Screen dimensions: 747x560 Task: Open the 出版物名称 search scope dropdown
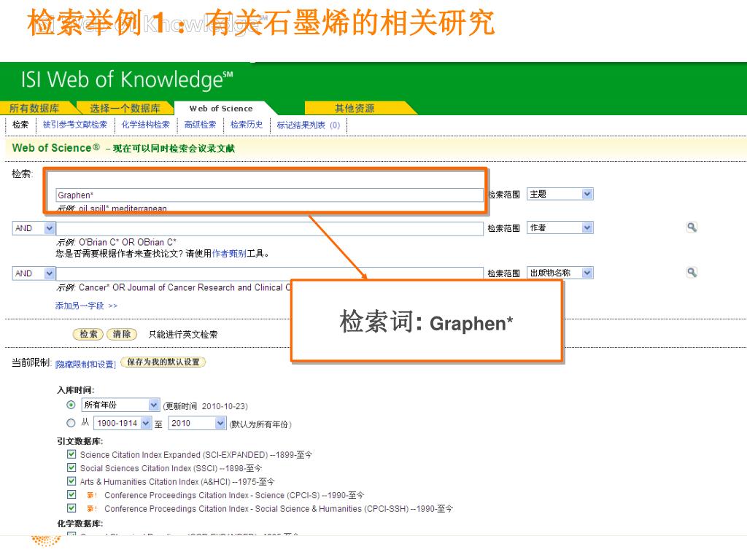[560, 273]
